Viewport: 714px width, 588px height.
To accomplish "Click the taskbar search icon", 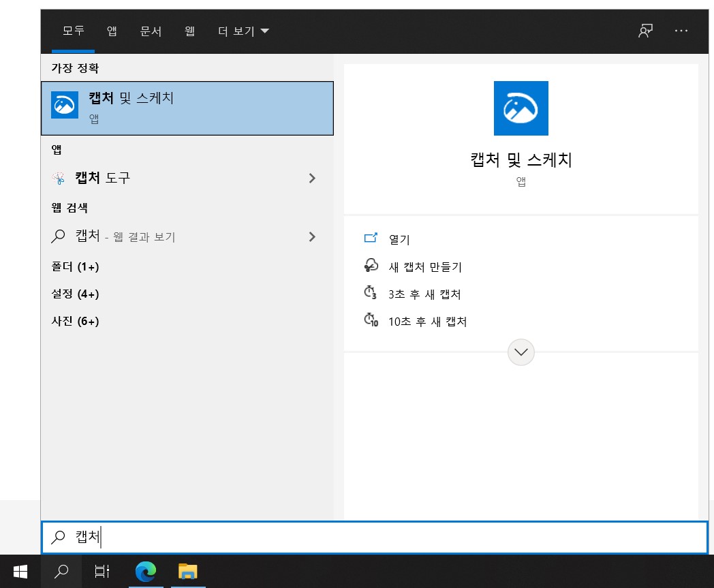I will click(61, 571).
